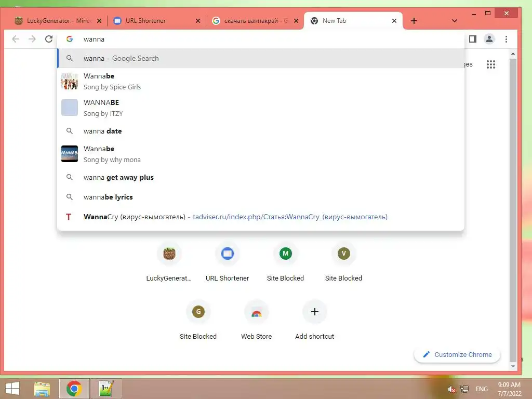Select the wannabe lyrics suggestion
The image size is (532, 399).
tap(261, 197)
